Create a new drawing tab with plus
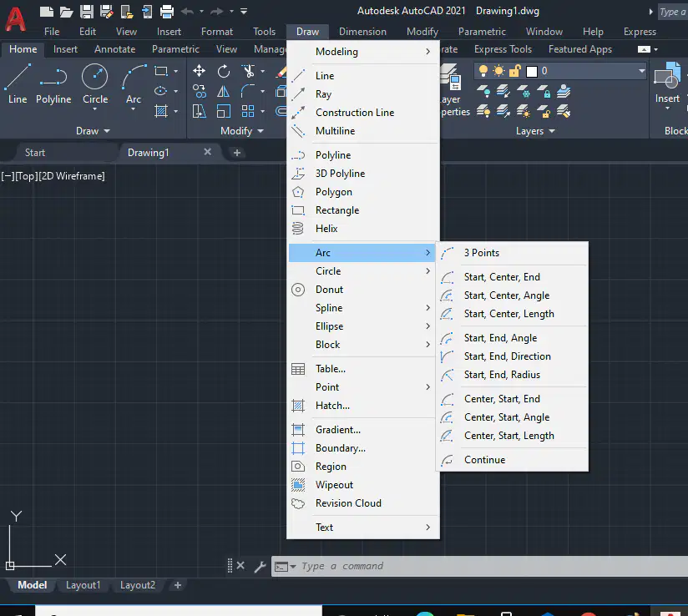 [237, 153]
